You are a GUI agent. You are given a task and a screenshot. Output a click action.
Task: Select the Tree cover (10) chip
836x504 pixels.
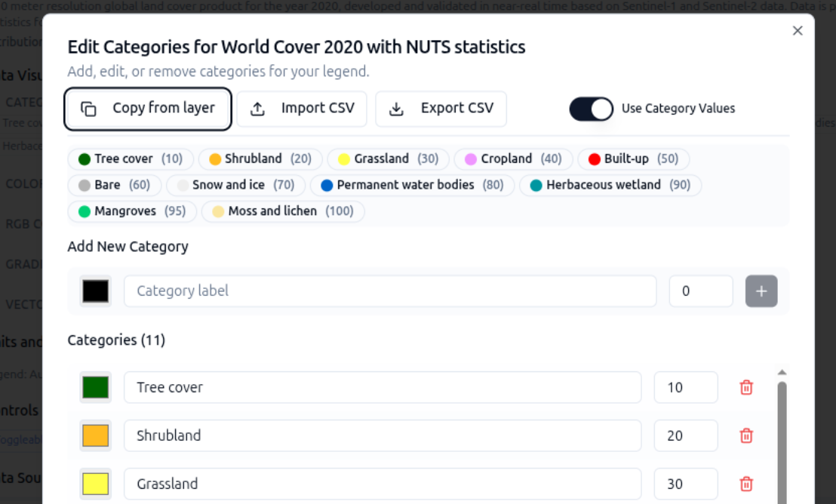coord(131,159)
